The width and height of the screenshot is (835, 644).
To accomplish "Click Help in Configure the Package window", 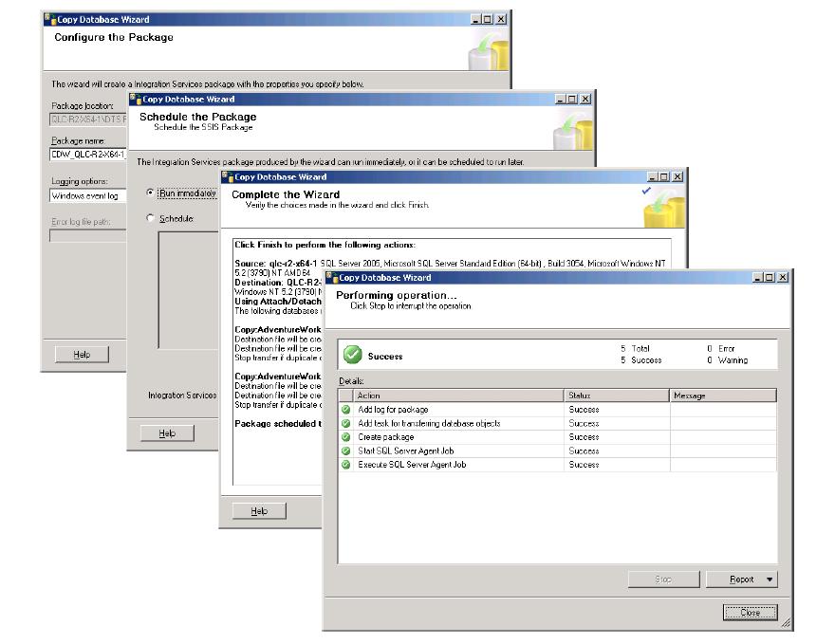I will (82, 355).
